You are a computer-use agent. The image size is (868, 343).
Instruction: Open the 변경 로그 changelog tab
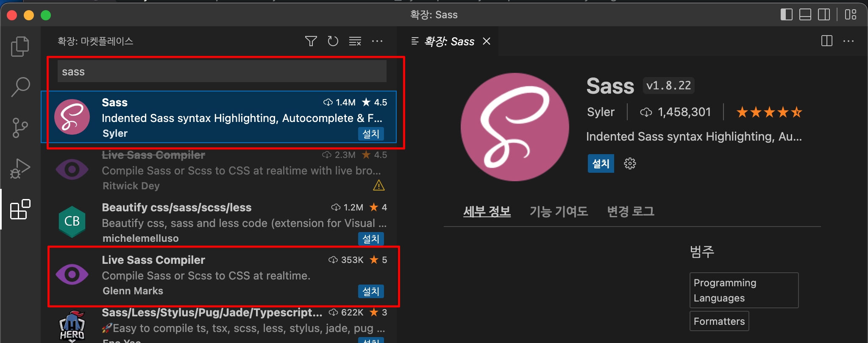(631, 211)
